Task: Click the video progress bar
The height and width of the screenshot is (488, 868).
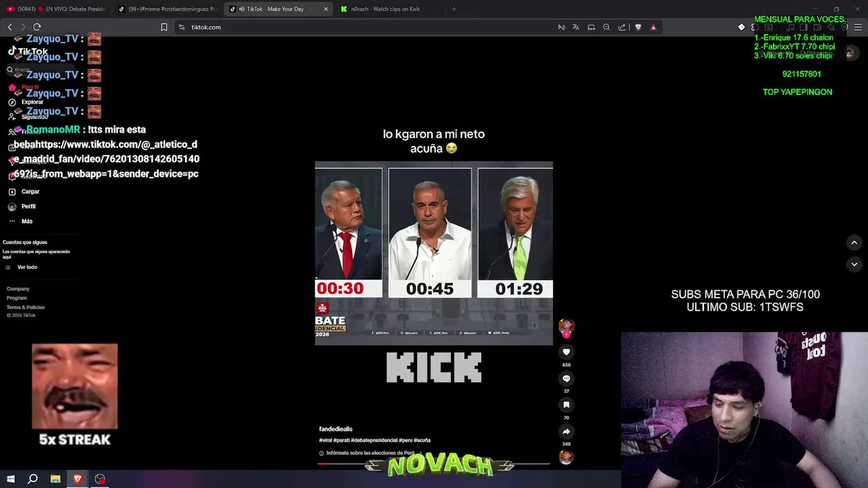Action: (434, 464)
